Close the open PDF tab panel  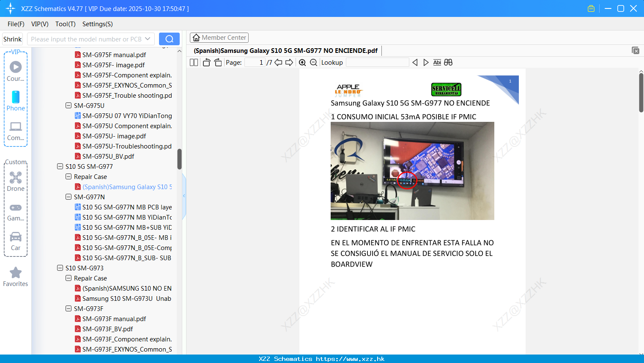point(635,50)
